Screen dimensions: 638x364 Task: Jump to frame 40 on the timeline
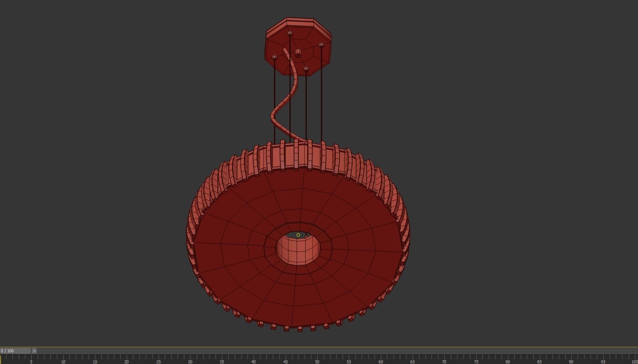(254, 362)
